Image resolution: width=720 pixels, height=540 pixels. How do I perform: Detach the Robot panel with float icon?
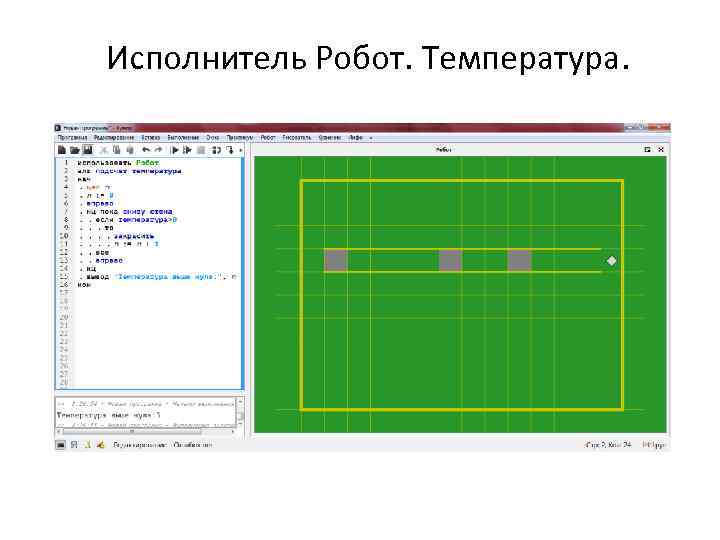[647, 149]
